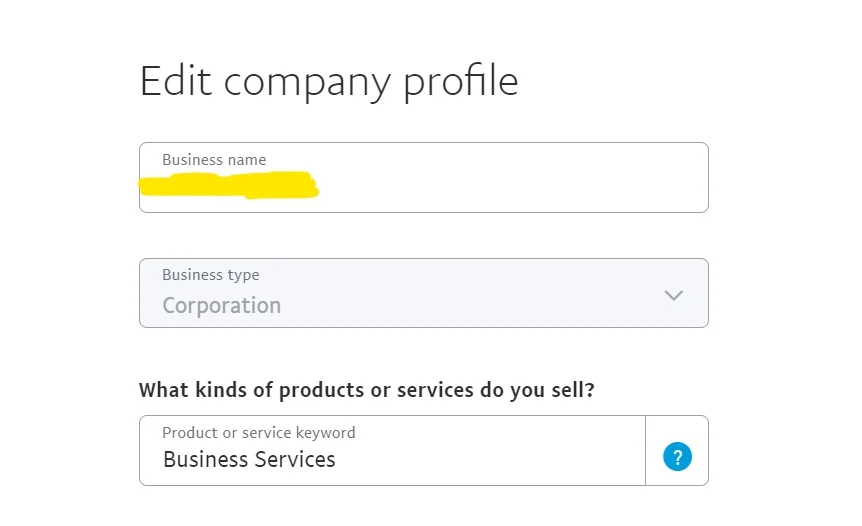The height and width of the screenshot is (526, 862).
Task: Click the Product or service keyword label
Action: (258, 433)
